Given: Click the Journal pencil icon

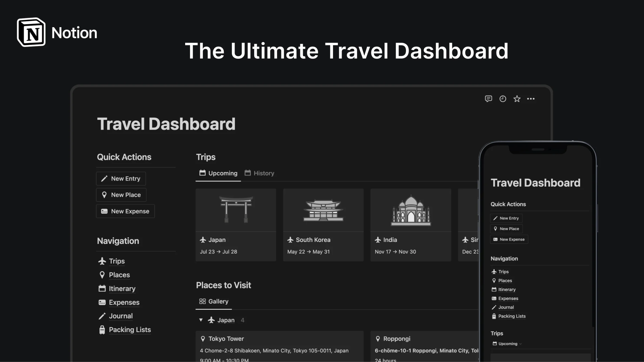Looking at the screenshot, I should tap(102, 316).
